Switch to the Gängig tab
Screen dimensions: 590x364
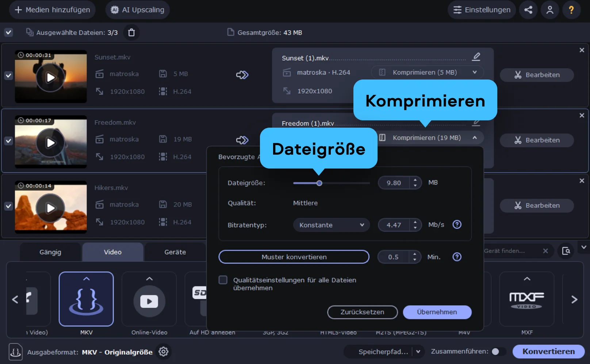click(x=50, y=252)
